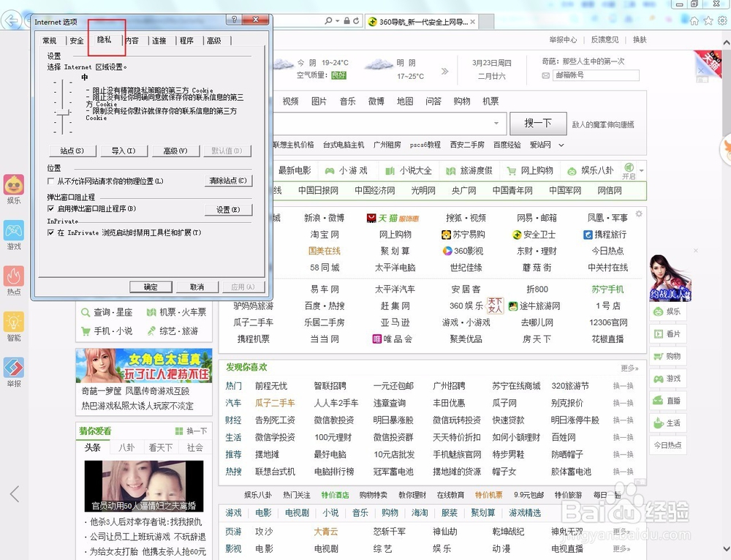Click the privacy level slider handle
The image size is (731, 560).
click(63, 112)
